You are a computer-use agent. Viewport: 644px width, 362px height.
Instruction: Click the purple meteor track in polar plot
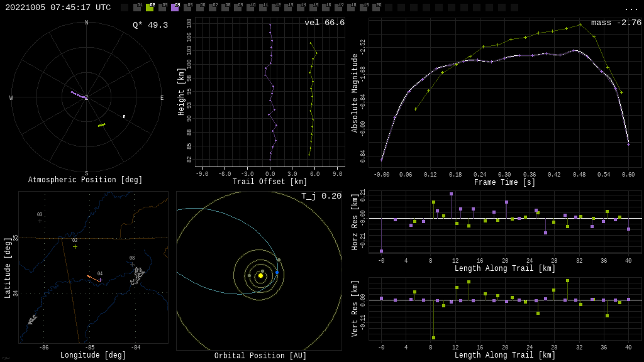[x=79, y=95]
